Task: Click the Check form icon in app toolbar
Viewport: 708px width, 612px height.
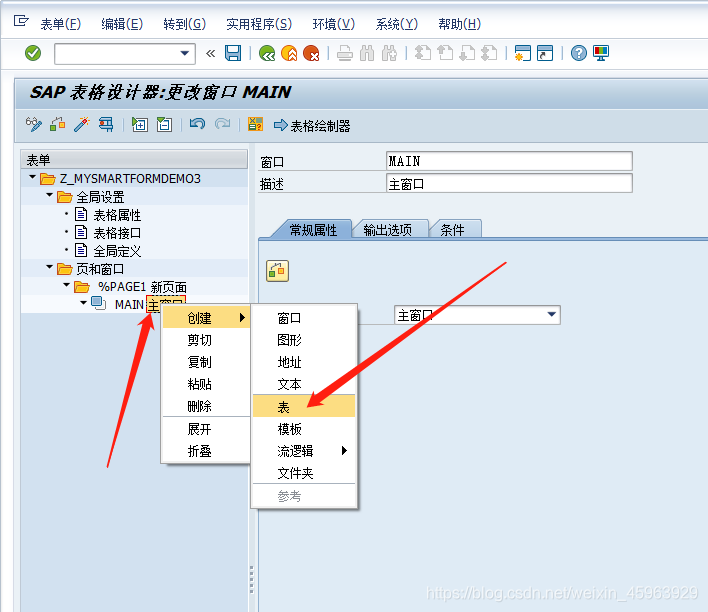Action: coord(57,124)
